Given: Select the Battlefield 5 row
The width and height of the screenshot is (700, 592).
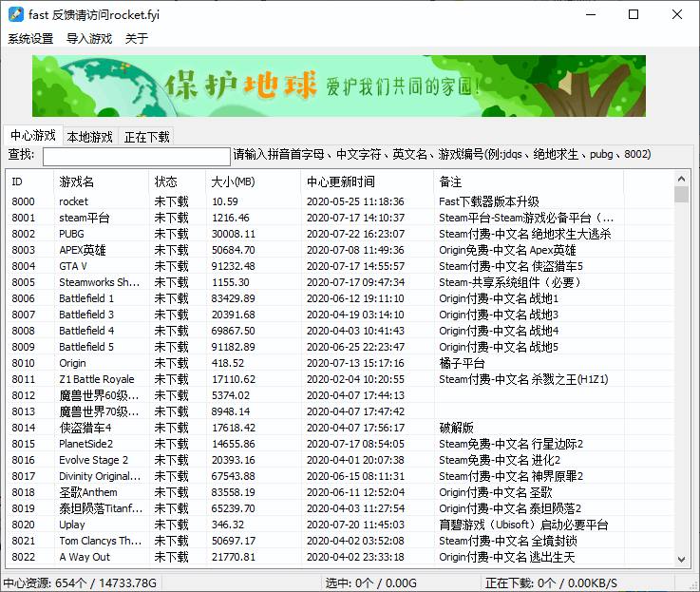Looking at the screenshot, I should (339, 347).
